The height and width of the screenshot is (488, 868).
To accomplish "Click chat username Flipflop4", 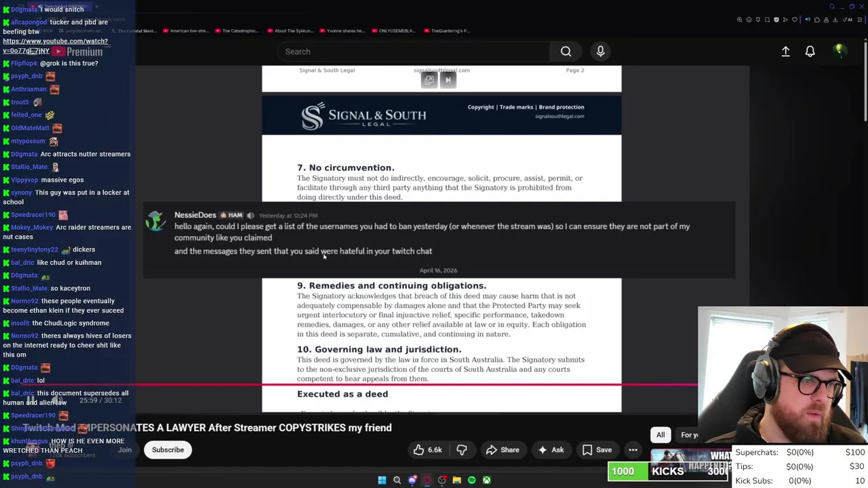I will click(24, 63).
